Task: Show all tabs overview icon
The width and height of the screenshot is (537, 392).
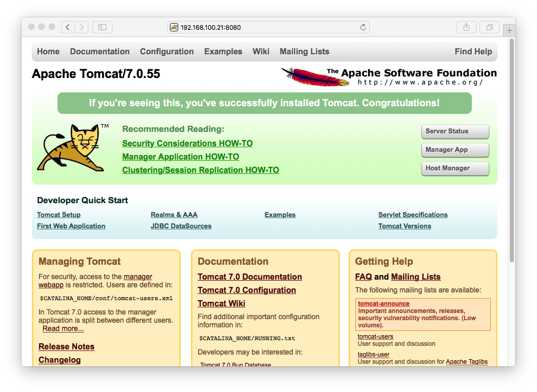Action: point(490,27)
